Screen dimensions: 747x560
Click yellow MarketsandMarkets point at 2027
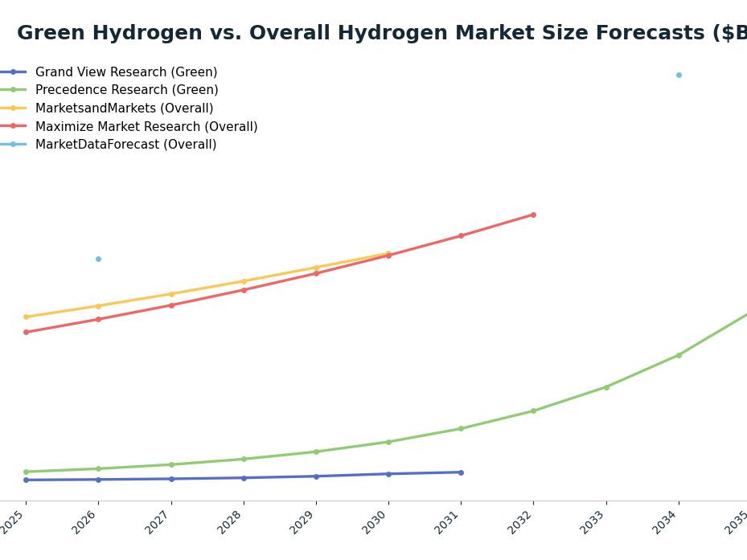pyautogui.click(x=171, y=294)
